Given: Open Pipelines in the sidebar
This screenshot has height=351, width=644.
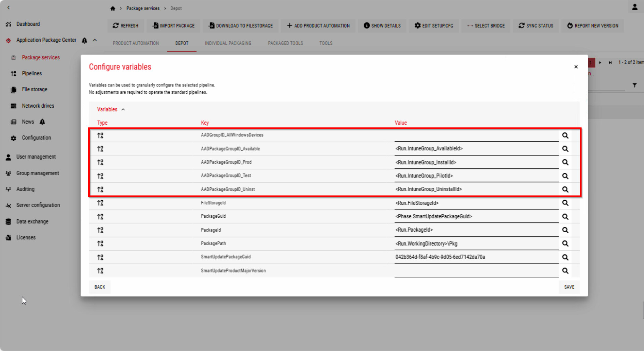Looking at the screenshot, I should (32, 73).
